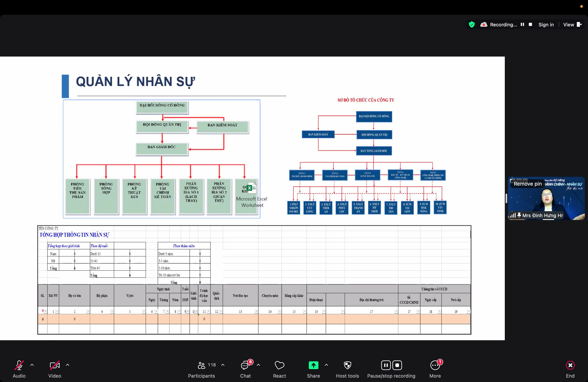Expand video options chevron

(x=68, y=365)
